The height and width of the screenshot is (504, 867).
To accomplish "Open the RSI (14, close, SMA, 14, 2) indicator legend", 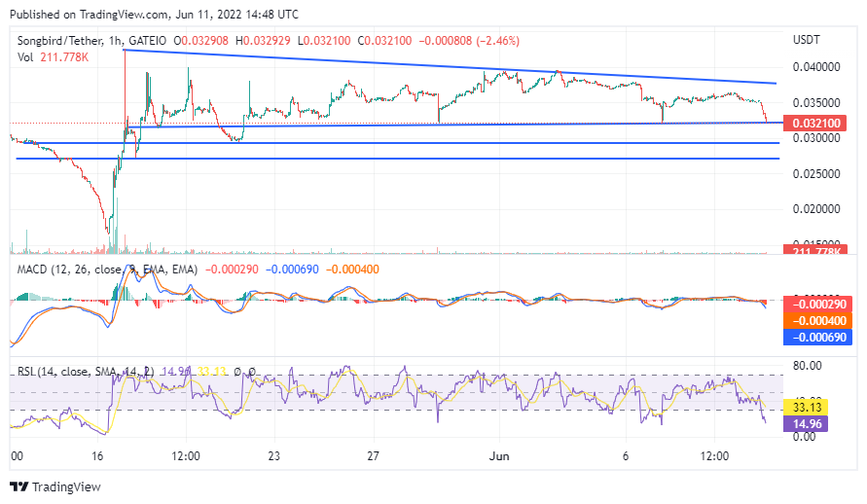I will click(x=86, y=372).
